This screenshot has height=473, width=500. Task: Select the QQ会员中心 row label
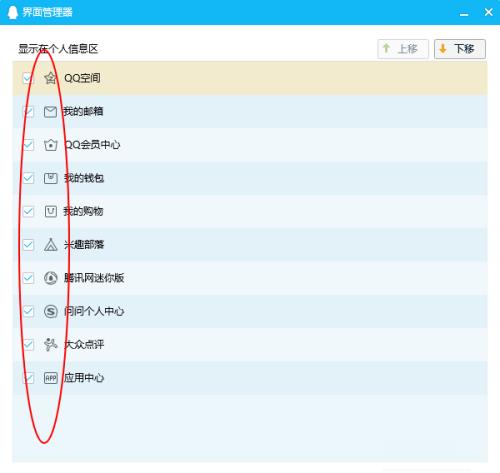click(x=92, y=145)
